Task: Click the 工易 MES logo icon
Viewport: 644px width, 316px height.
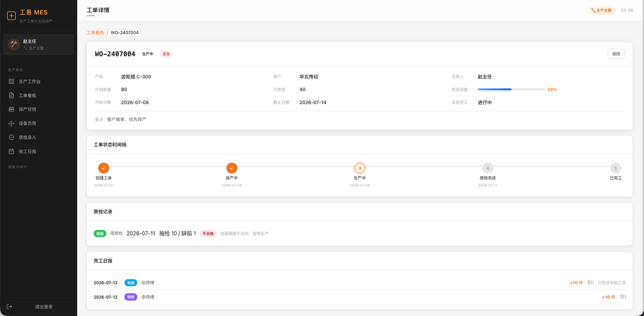Action: pyautogui.click(x=11, y=16)
